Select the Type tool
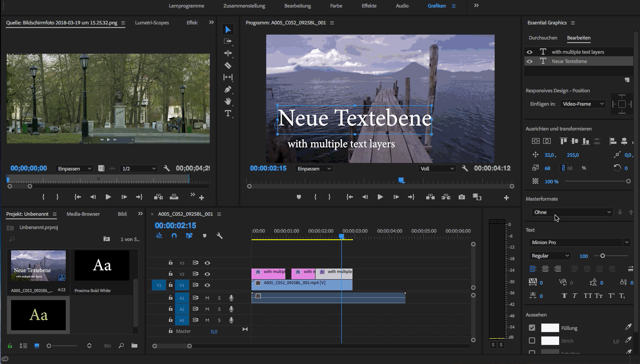 click(228, 113)
